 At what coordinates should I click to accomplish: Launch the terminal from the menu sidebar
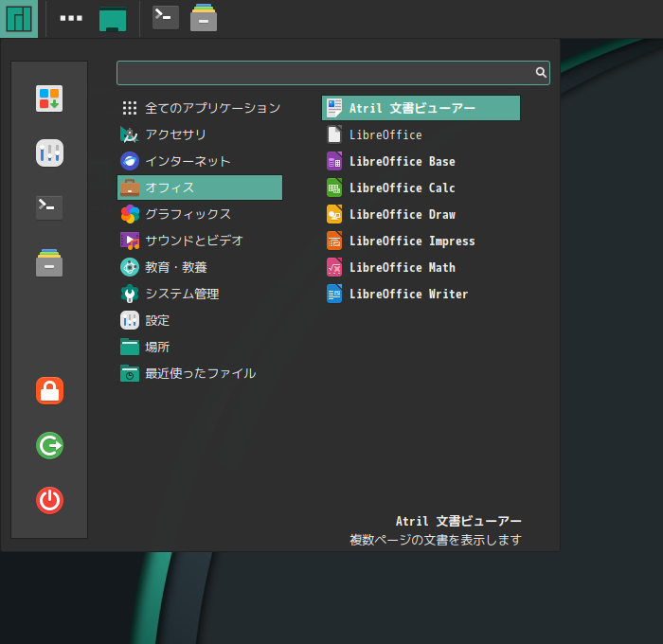tap(49, 207)
